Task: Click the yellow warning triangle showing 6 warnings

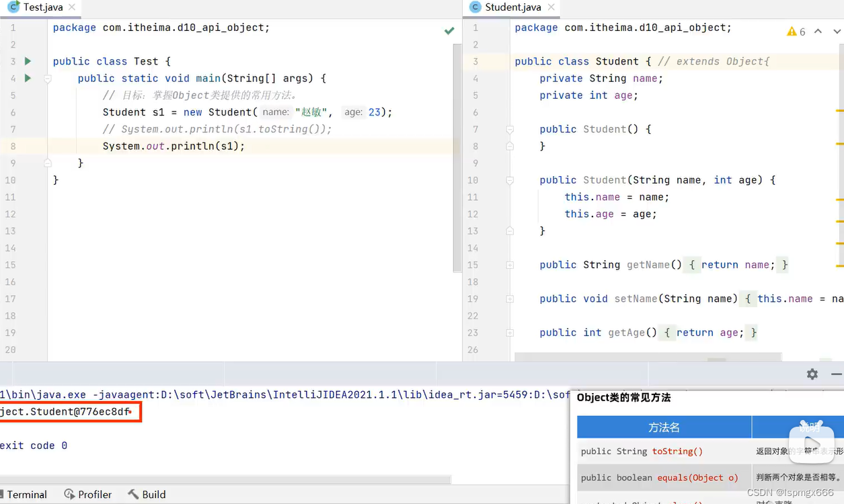Action: (x=792, y=31)
